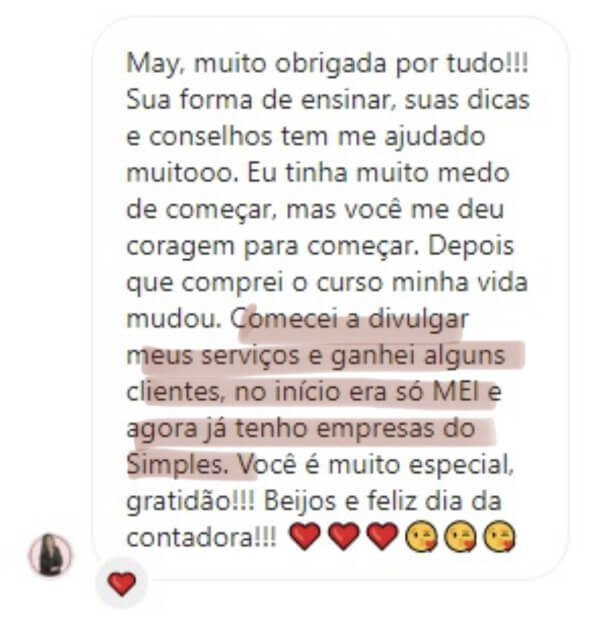Click the word 'curso' in the message
This screenshot has height=631, width=600.
click(x=349, y=283)
